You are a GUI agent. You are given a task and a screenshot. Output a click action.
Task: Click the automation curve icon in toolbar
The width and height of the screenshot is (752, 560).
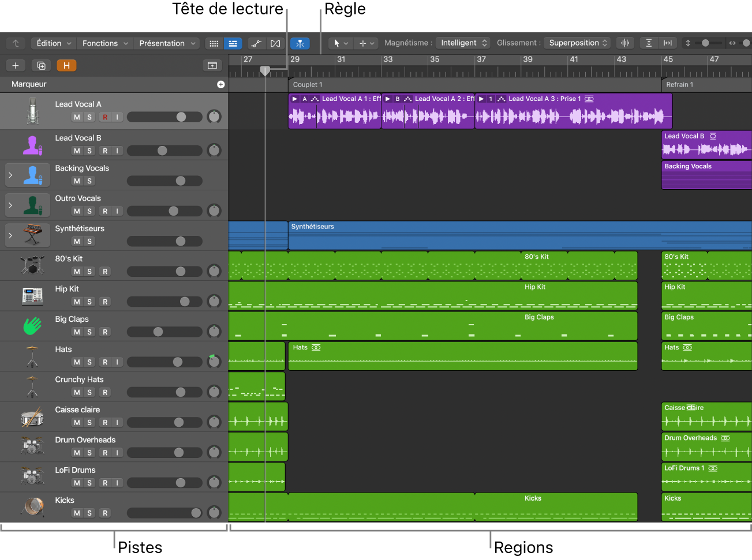(256, 43)
